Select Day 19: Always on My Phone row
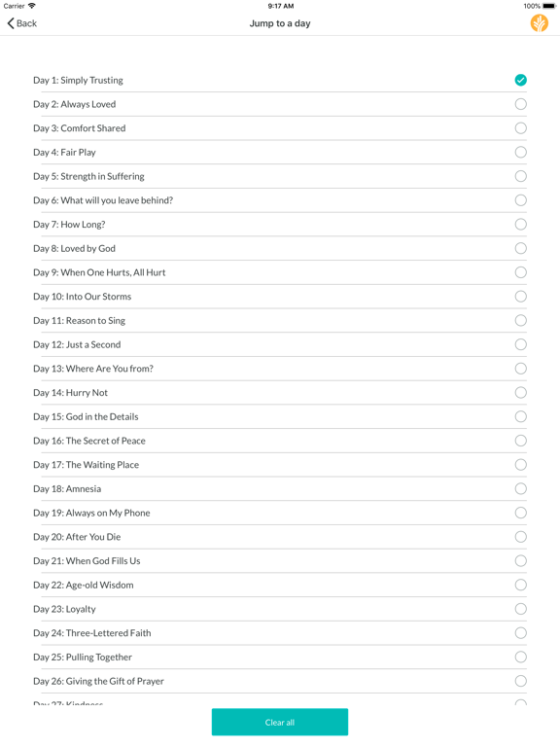 click(280, 513)
